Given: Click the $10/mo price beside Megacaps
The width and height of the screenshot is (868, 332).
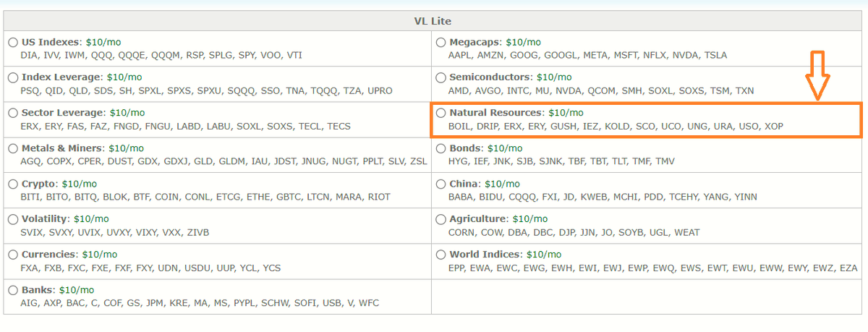Looking at the screenshot, I should (524, 42).
